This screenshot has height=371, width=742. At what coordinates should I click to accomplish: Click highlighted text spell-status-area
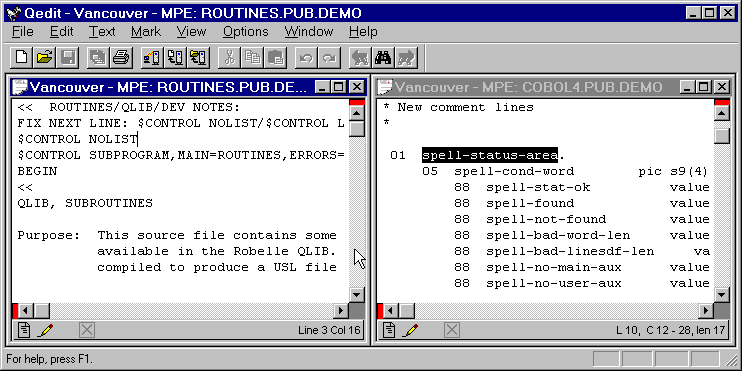[x=490, y=155]
